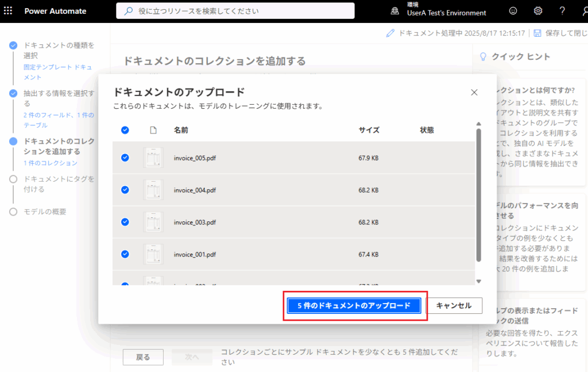
Task: Open the feedback smiley icon
Action: pyautogui.click(x=513, y=11)
